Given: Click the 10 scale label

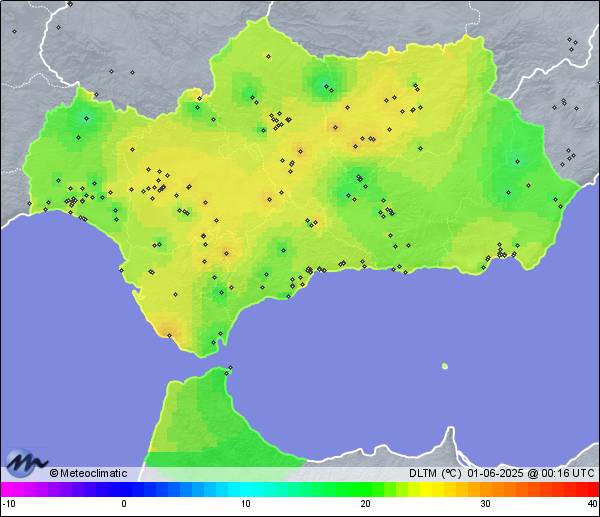Looking at the screenshot, I should 246,504.
